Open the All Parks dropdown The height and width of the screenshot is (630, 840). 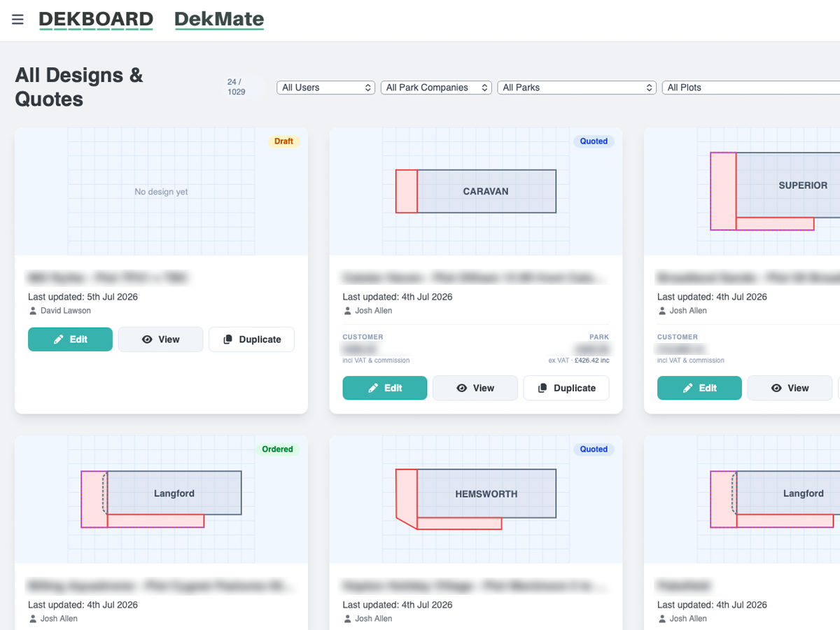577,87
